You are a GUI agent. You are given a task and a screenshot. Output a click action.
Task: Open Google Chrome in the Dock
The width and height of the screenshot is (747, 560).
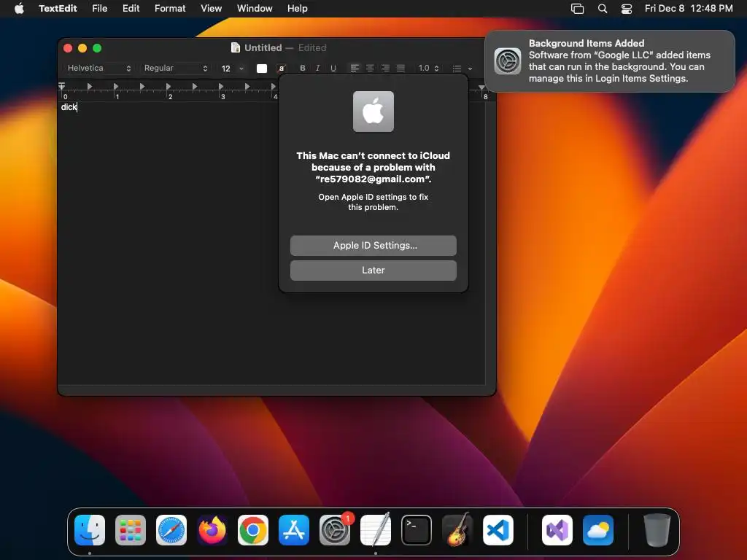(x=253, y=529)
